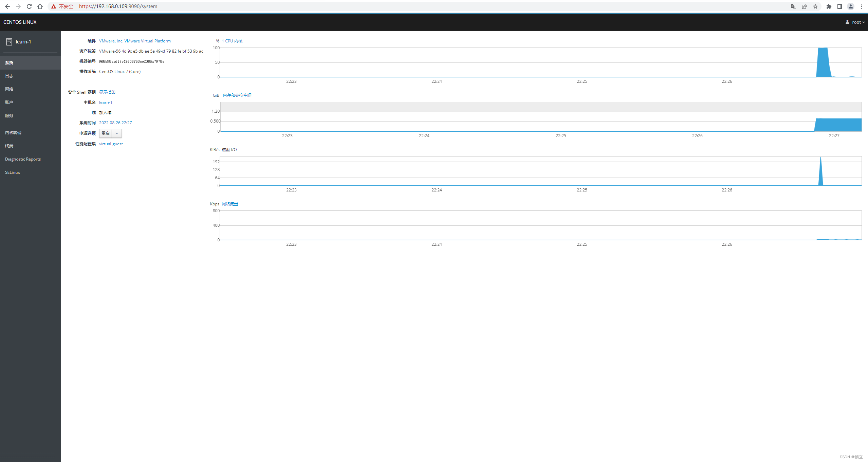Open the 日志 (Logs) sidebar item
The width and height of the screenshot is (868, 462).
tap(9, 76)
